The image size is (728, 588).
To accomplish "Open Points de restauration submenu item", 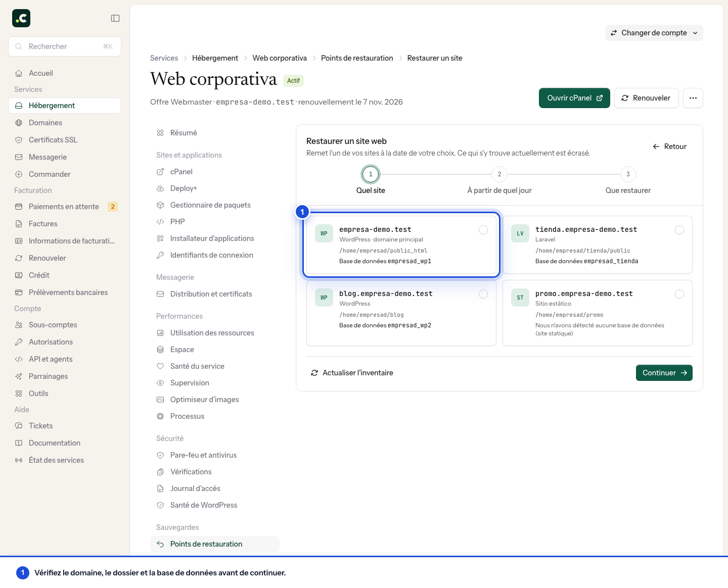I will [215, 544].
